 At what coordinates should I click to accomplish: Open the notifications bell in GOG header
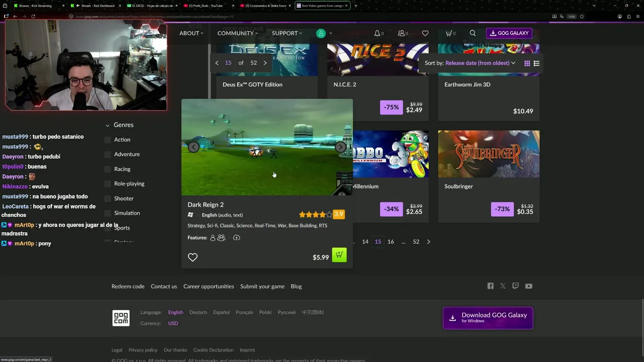click(378, 33)
